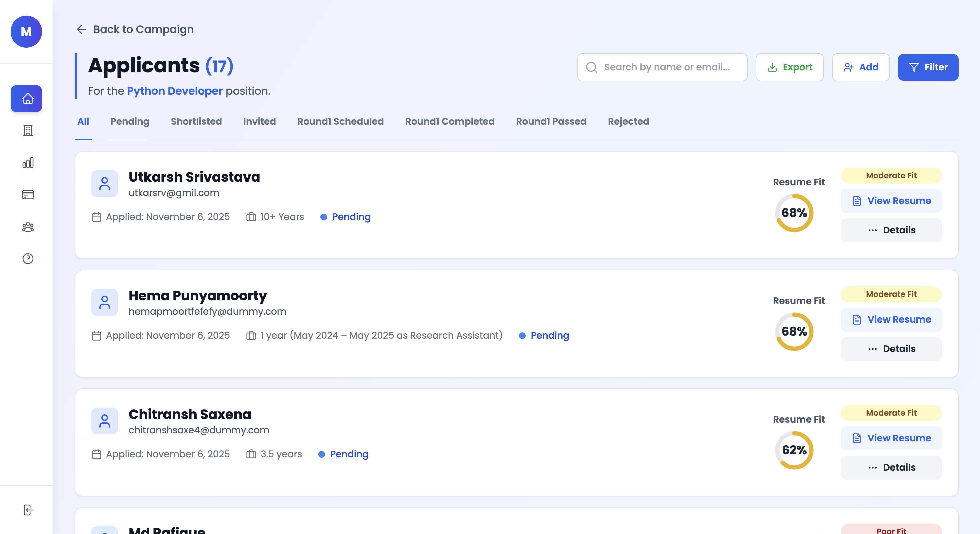Click the M avatar at top left
Viewport: 980px width, 534px height.
pyautogui.click(x=26, y=32)
